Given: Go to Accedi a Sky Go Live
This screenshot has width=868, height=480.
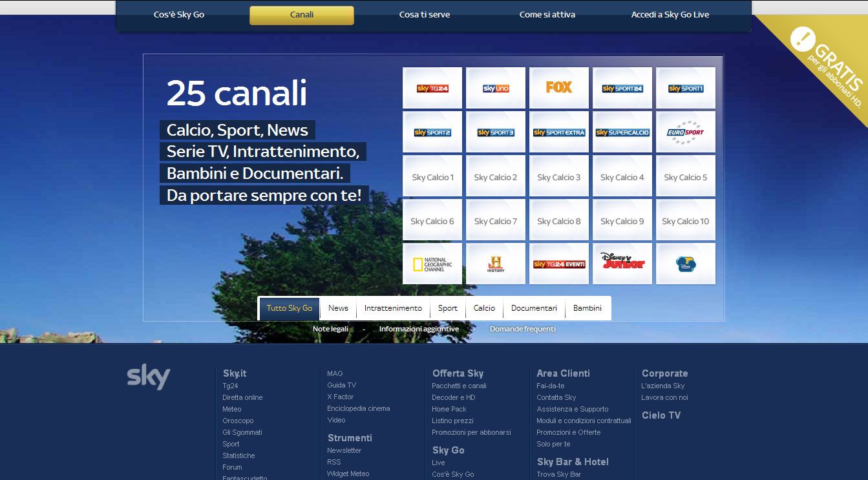Looking at the screenshot, I should point(670,15).
